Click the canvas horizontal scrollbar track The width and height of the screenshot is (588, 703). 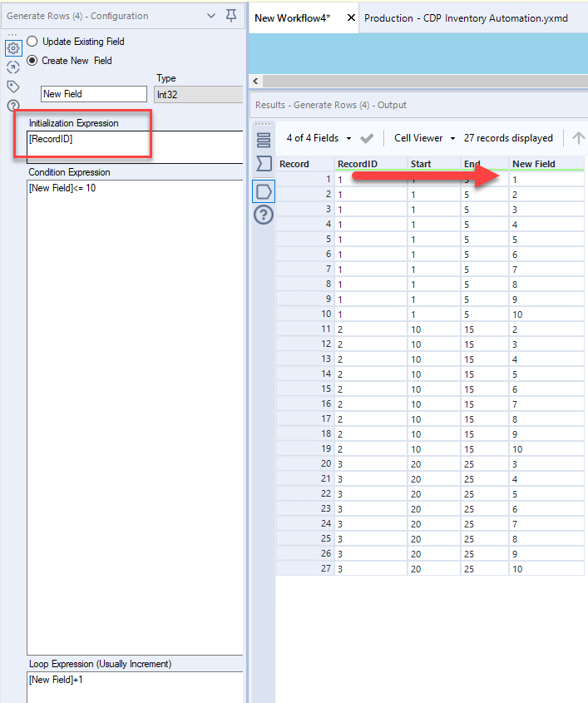tap(425, 82)
